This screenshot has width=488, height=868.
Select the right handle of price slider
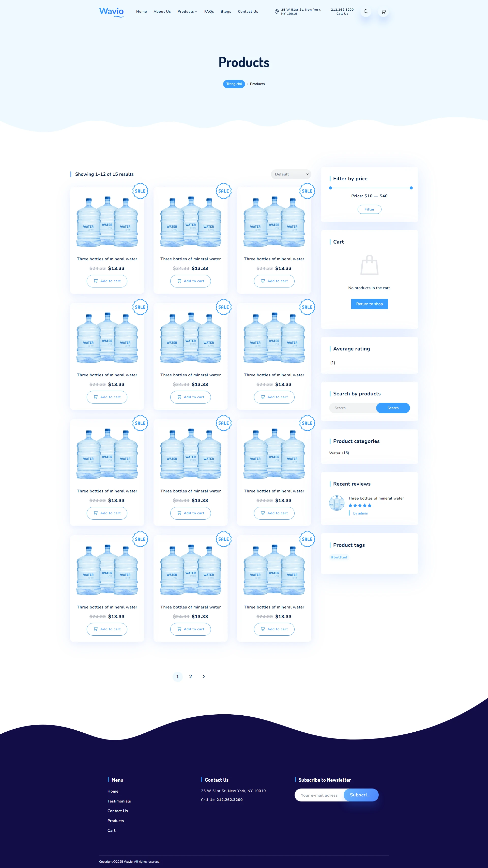411,188
